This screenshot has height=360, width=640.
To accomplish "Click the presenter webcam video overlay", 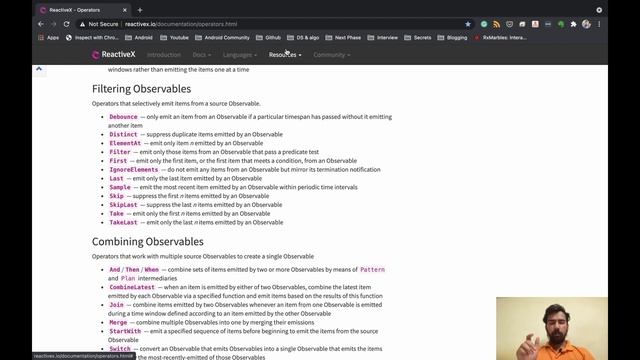I will [x=552, y=329].
